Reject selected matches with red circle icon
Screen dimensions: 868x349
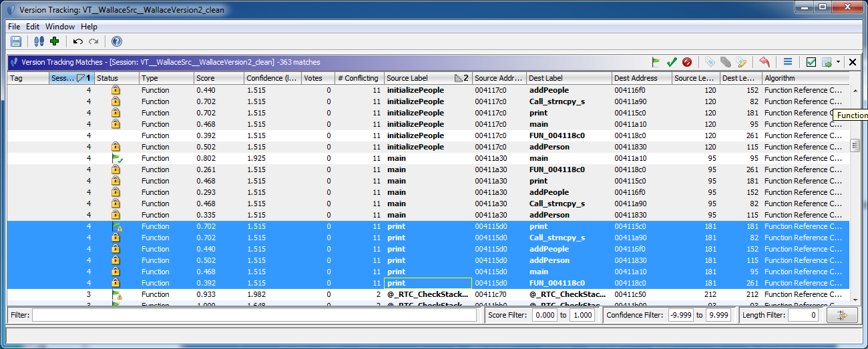point(687,62)
